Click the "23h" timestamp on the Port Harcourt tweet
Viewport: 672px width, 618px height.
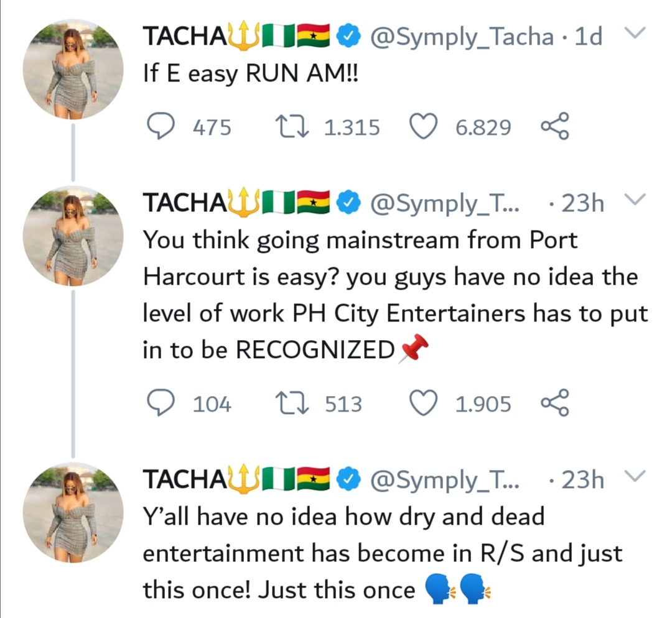582,203
